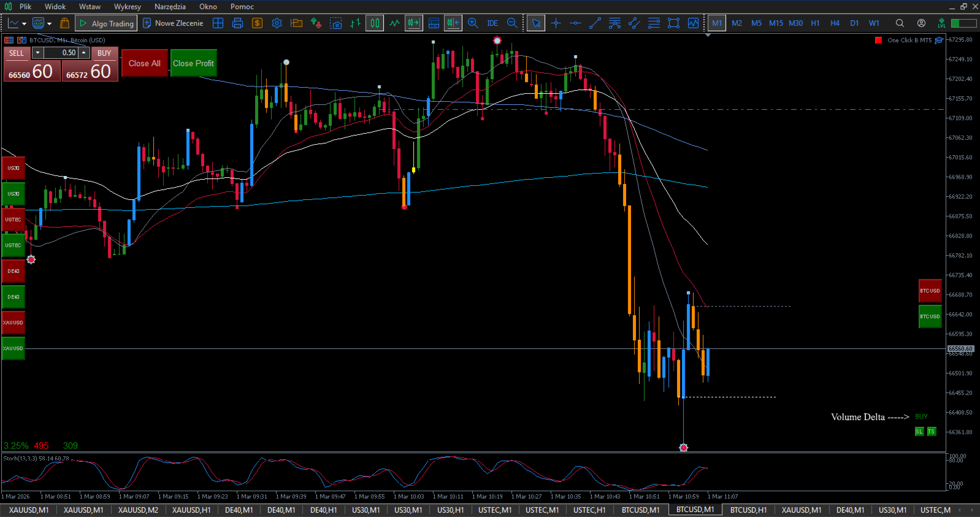Edit the 0.50 lot volume field
980x517 pixels.
tap(61, 53)
